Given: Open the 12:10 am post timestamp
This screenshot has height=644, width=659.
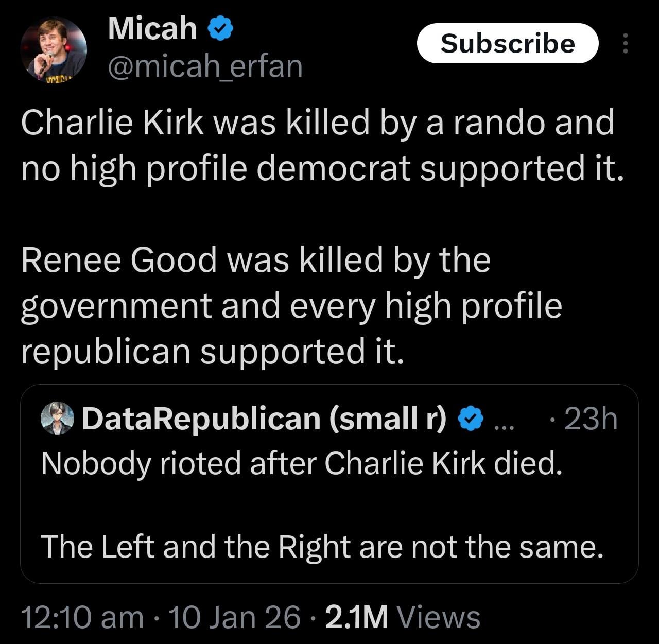Looking at the screenshot, I should [x=82, y=616].
